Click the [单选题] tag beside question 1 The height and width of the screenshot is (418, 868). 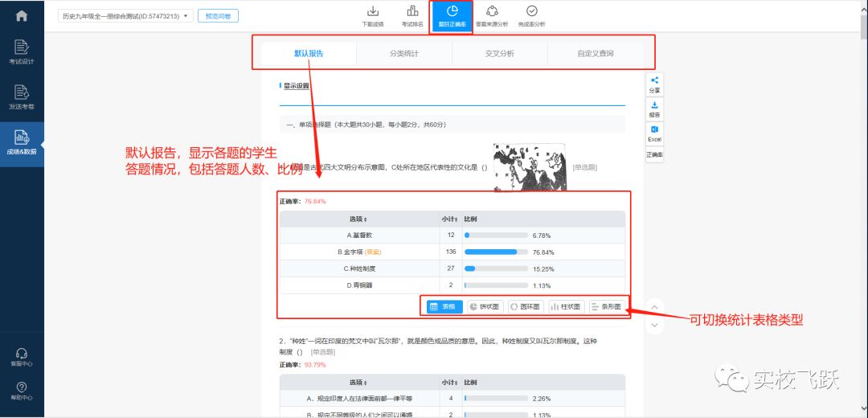(x=584, y=167)
